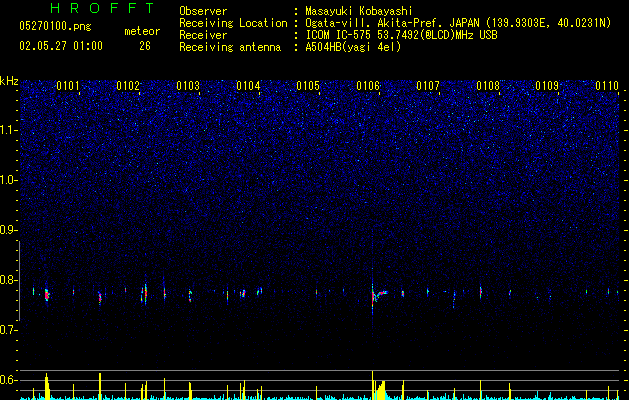This screenshot has width=629, height=400.
Task: Click the kHz axis unit label
Action: pos(9,81)
